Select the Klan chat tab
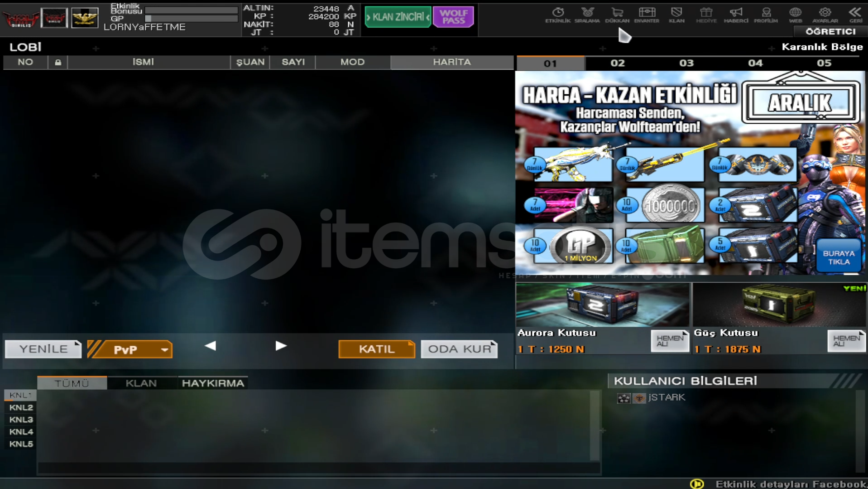The height and width of the screenshot is (489, 868). pos(141,383)
